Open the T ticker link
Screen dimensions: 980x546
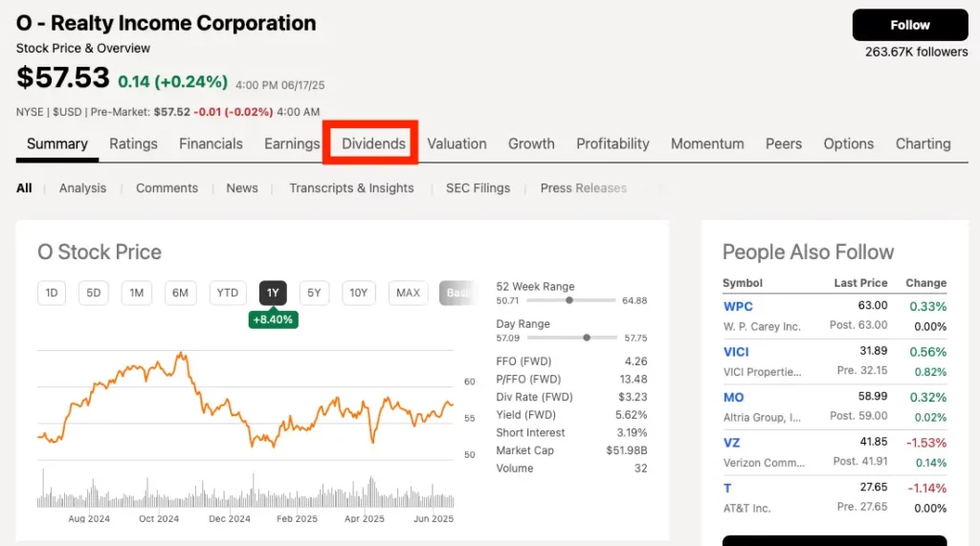click(x=727, y=489)
